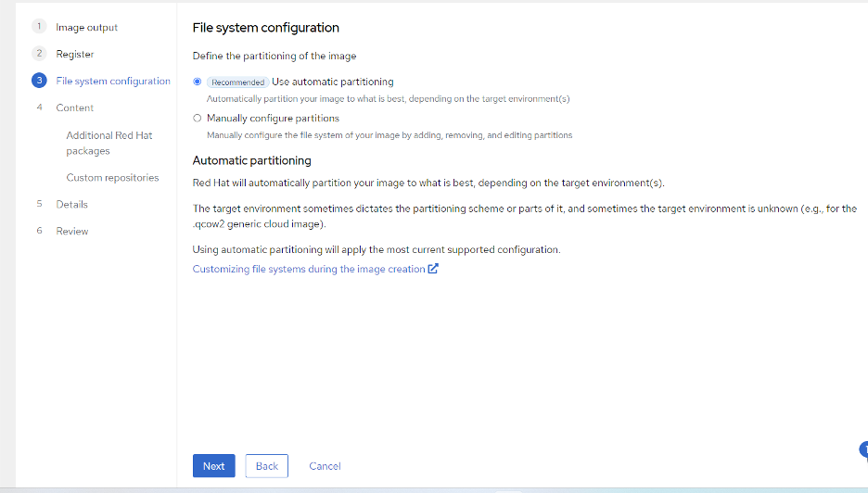Click the step 1 number circle
Screen dimensions: 868x493
click(39, 27)
